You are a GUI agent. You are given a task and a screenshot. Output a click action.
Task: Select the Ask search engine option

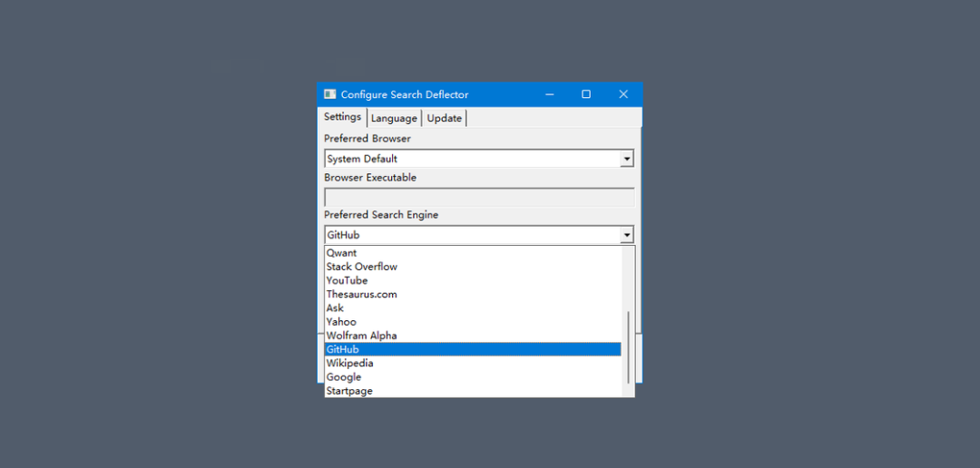click(x=473, y=308)
